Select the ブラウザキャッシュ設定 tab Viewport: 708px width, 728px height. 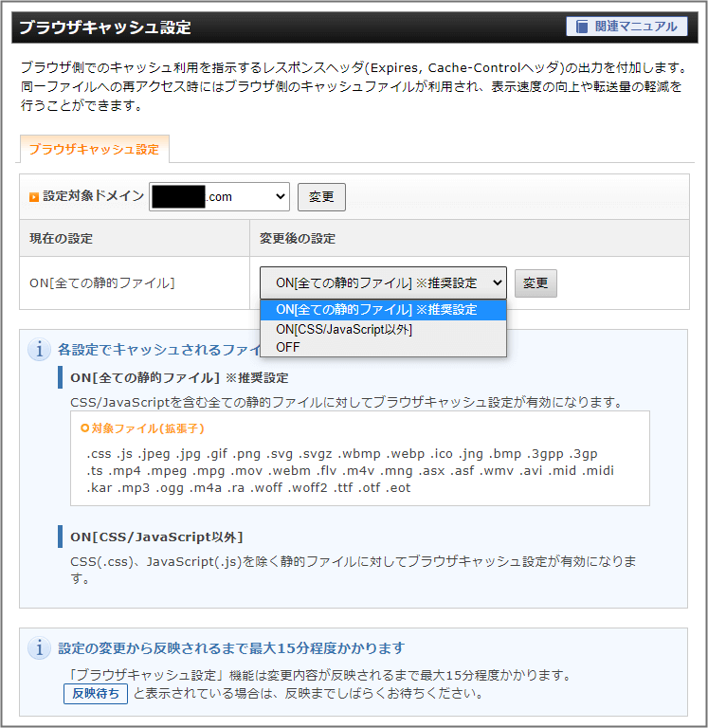[94, 150]
